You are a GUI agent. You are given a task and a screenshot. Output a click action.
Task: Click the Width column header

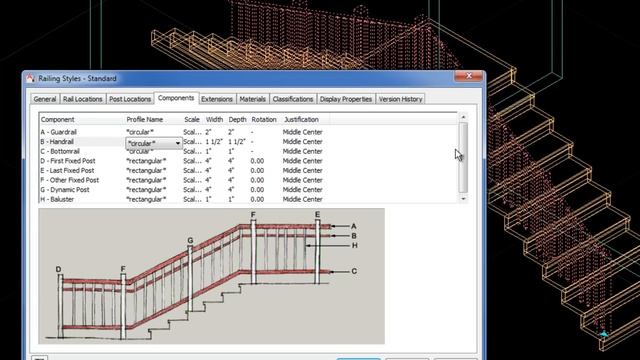pos(214,120)
